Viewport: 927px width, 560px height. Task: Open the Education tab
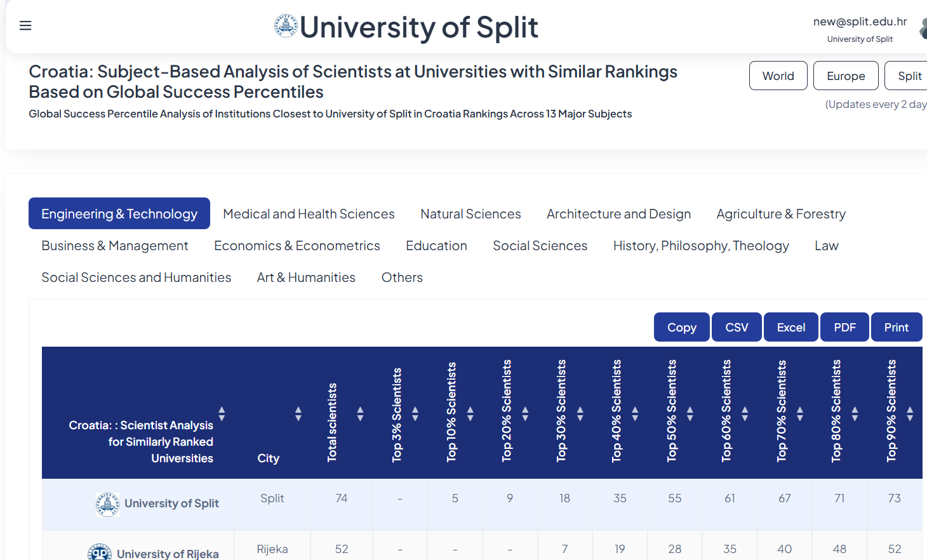click(x=436, y=246)
